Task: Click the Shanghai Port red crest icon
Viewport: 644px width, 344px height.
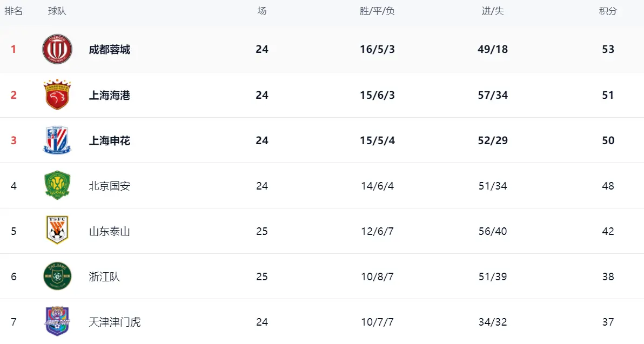Action: click(57, 95)
